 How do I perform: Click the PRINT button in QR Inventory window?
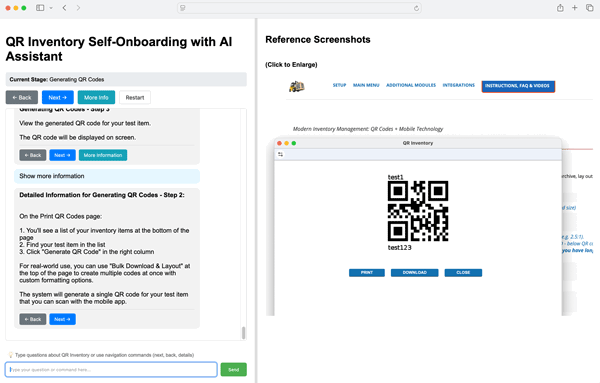(367, 272)
